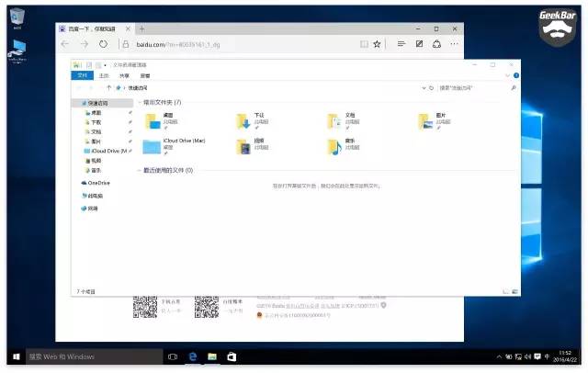Screen dimensions: 588x373
Task: Open the 图片 folder tile in frequent folders
Action: pos(435,121)
